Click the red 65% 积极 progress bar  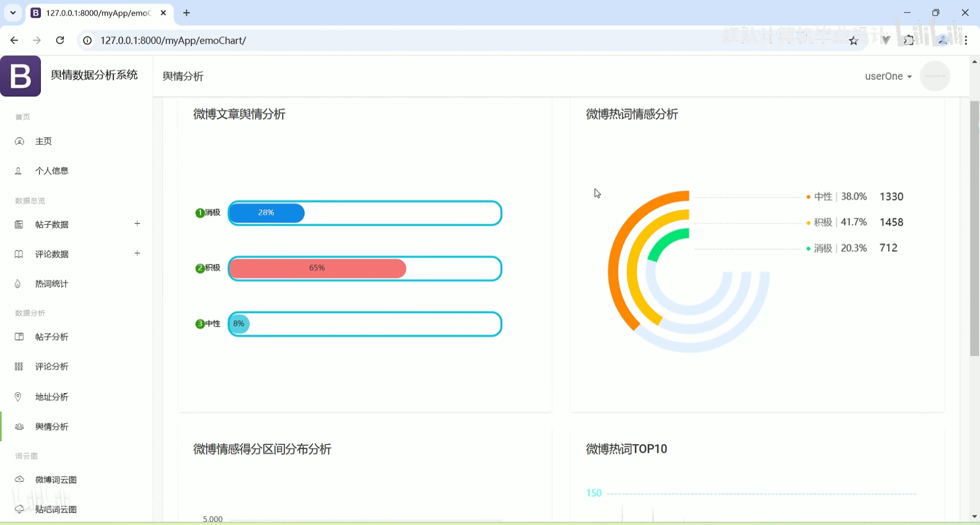(x=317, y=268)
